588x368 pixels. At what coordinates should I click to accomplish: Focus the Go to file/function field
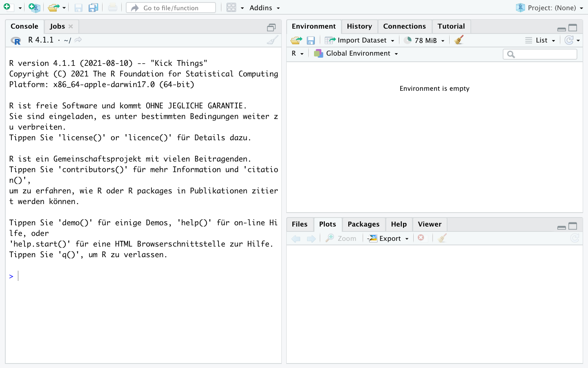pyautogui.click(x=171, y=8)
